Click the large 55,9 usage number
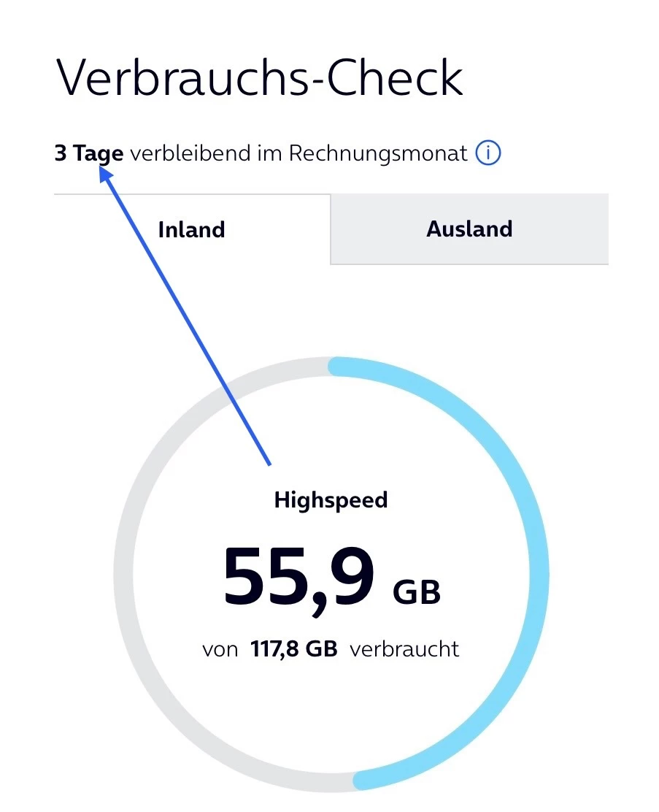The image size is (659, 812). [298, 577]
